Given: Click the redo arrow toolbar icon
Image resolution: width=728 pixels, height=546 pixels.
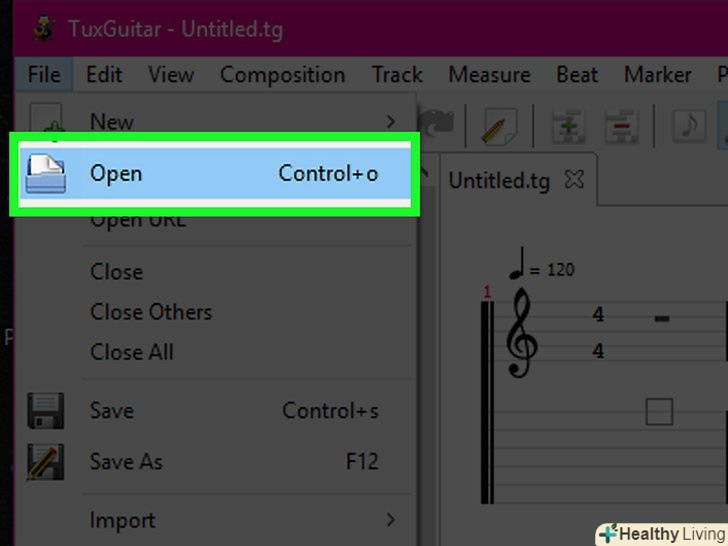Looking at the screenshot, I should click(436, 124).
